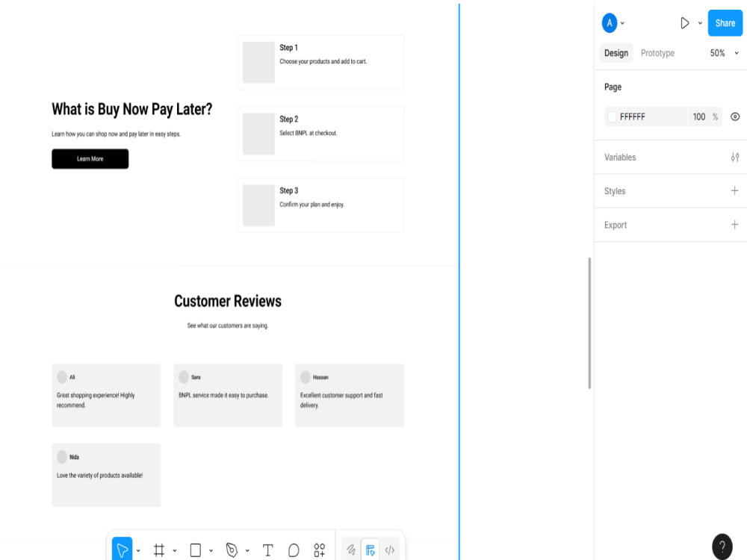Select the 'Step 2' title text
Screen dimensions: 747x560
288,119
